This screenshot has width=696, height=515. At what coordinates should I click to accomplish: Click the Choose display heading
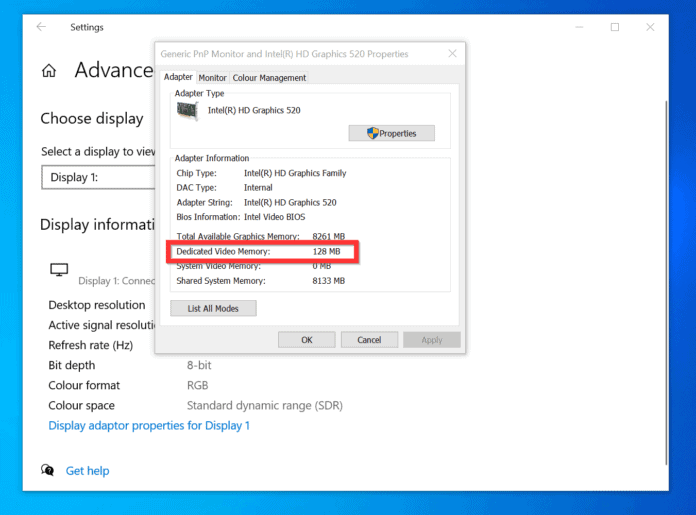coord(92,119)
